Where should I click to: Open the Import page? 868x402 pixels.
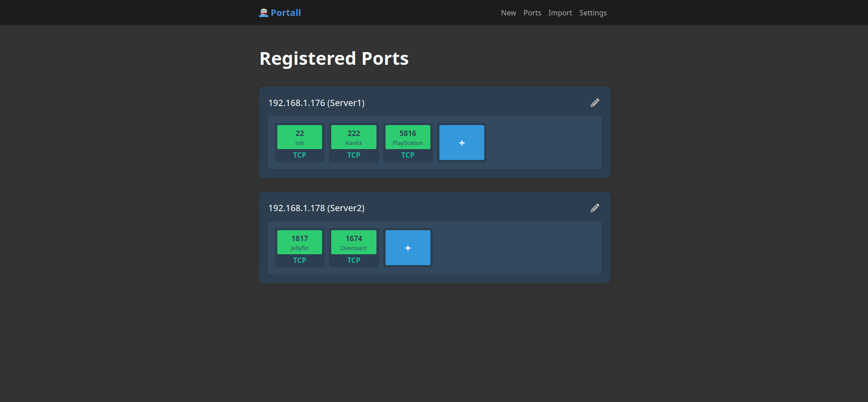click(x=560, y=13)
